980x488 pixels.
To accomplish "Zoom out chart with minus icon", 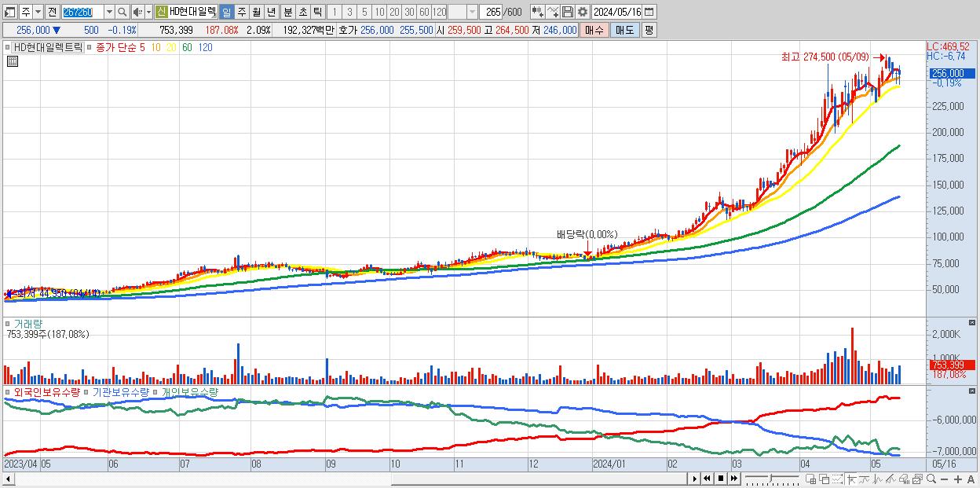I will tap(944, 479).
